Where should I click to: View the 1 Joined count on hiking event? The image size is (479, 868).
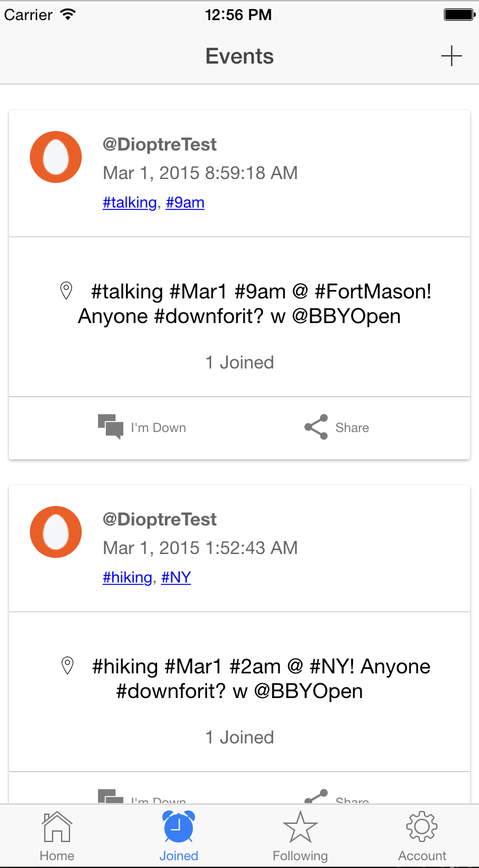click(239, 738)
